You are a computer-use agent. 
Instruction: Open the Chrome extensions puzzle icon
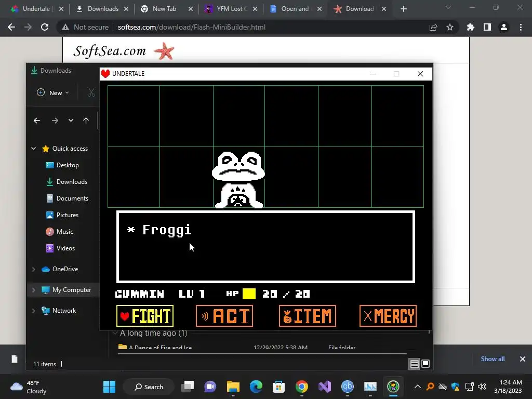[x=471, y=27]
